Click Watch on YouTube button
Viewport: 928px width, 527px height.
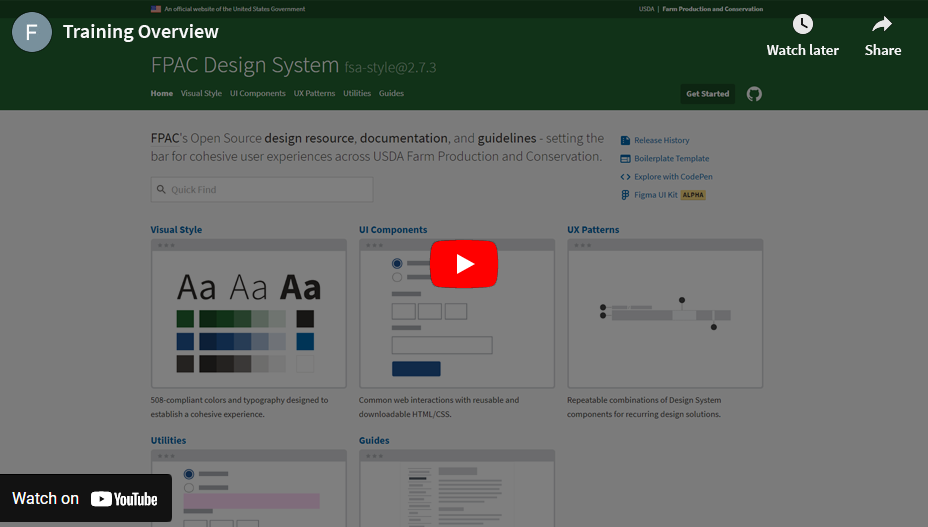point(86,499)
